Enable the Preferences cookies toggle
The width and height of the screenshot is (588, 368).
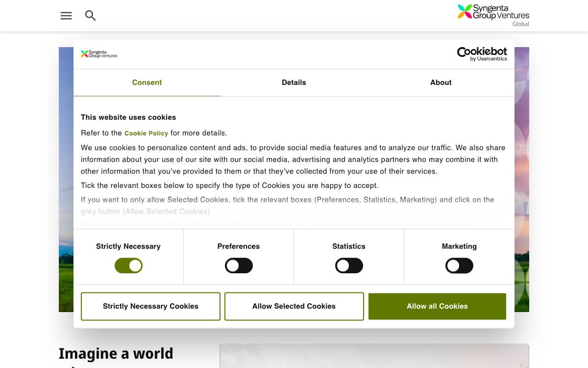click(x=239, y=266)
